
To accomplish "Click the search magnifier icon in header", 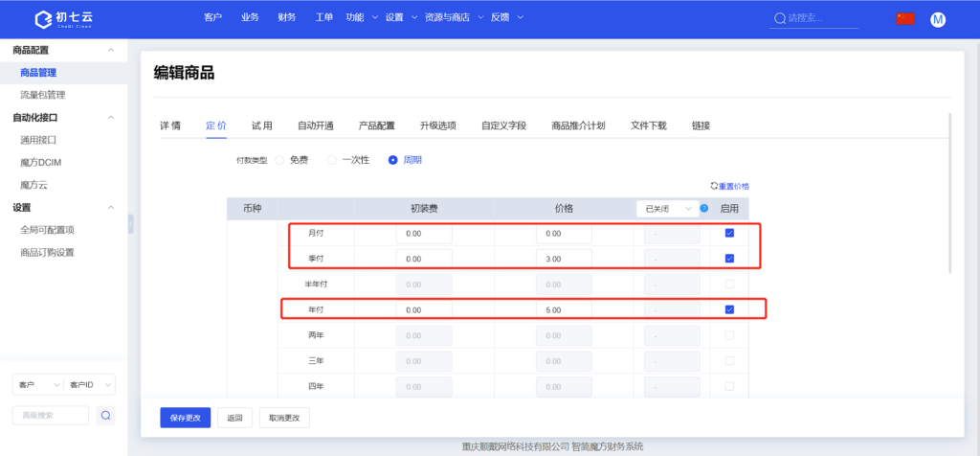I will 779,18.
